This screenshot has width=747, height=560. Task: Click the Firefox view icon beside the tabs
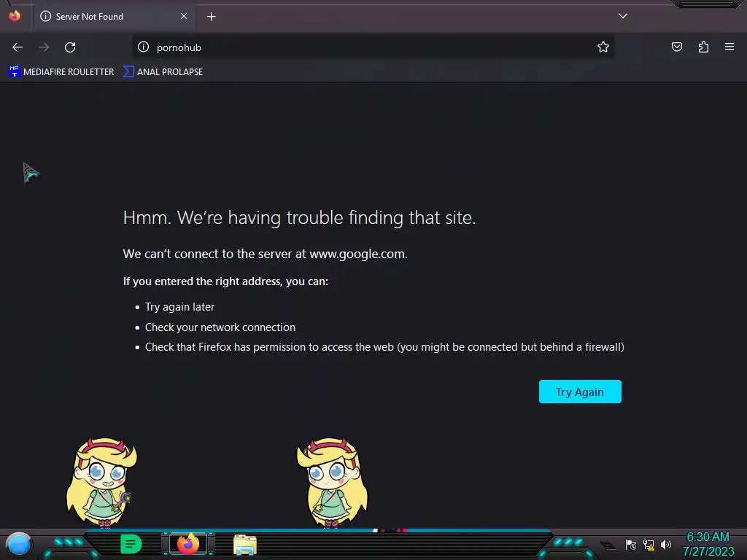(15, 16)
